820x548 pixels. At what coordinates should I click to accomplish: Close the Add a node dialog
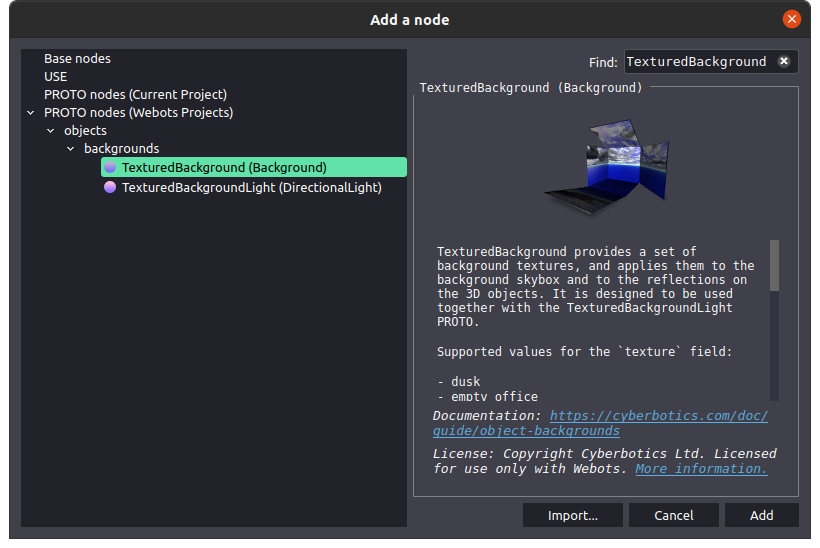791,19
